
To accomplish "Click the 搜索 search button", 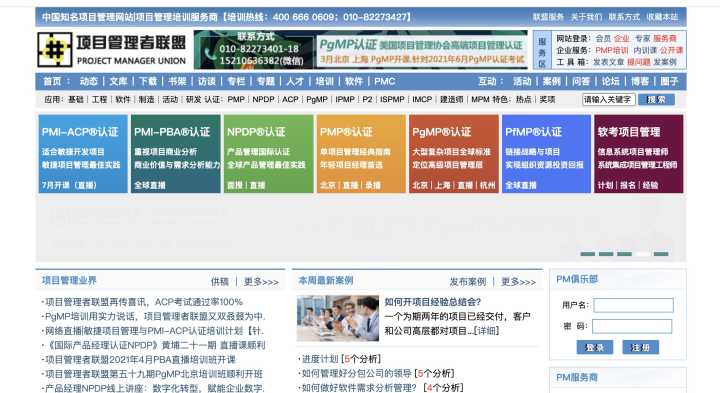I will click(x=656, y=99).
